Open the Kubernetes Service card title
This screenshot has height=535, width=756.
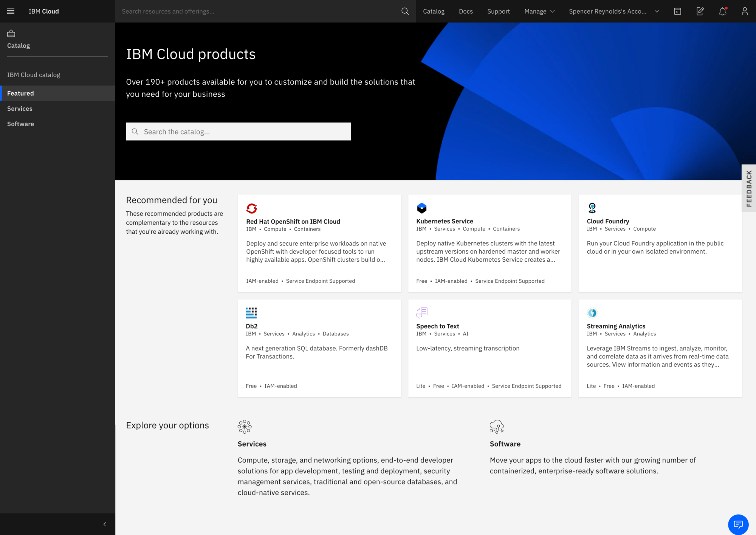(x=445, y=221)
